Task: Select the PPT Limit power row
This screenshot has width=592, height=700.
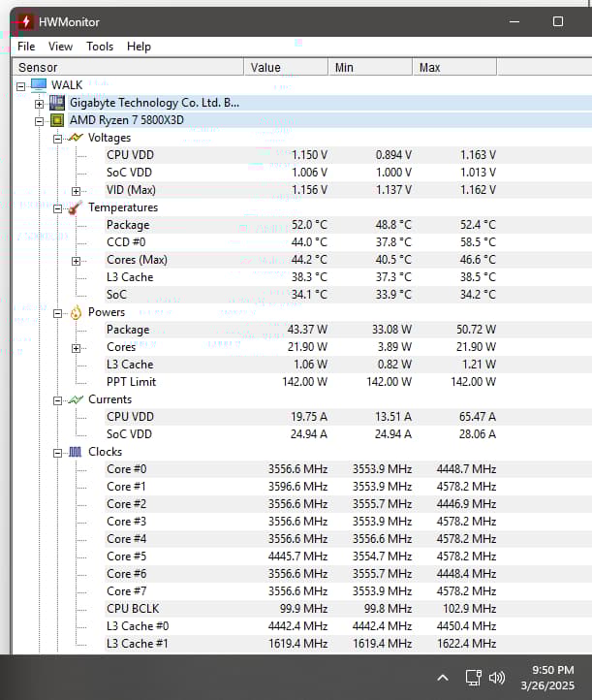Action: pos(131,382)
